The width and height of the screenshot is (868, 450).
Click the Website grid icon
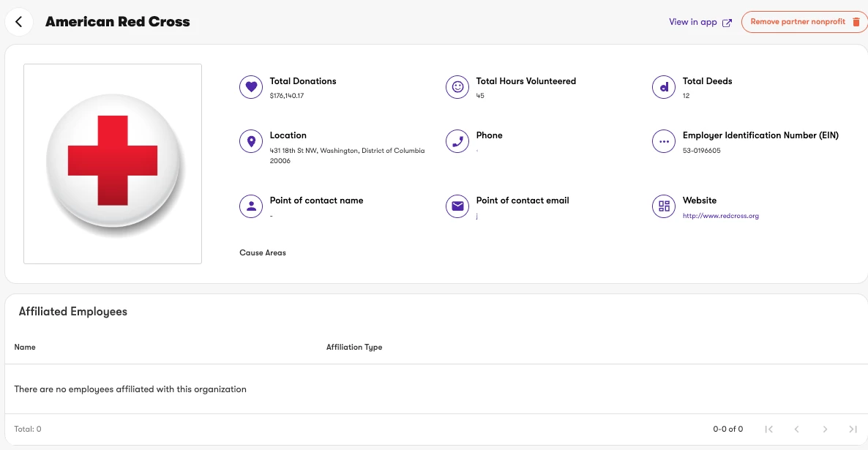tap(664, 206)
